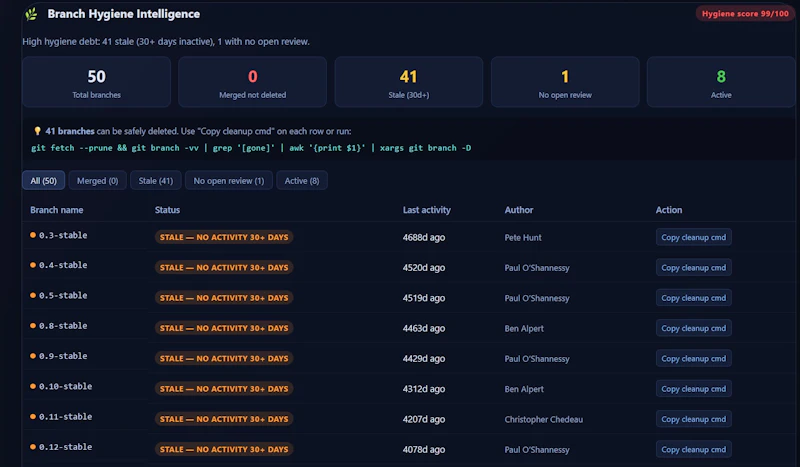Show the No open review (1) tab
800x467 pixels.
229,181
